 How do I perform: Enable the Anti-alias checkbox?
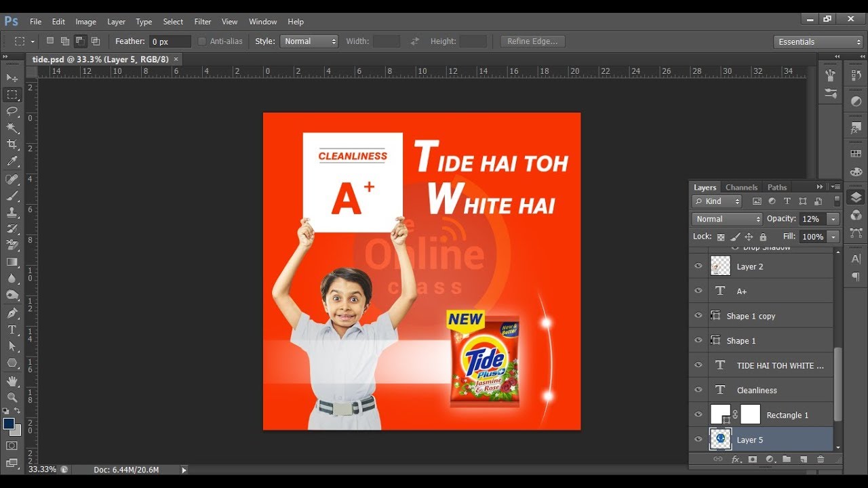click(202, 41)
